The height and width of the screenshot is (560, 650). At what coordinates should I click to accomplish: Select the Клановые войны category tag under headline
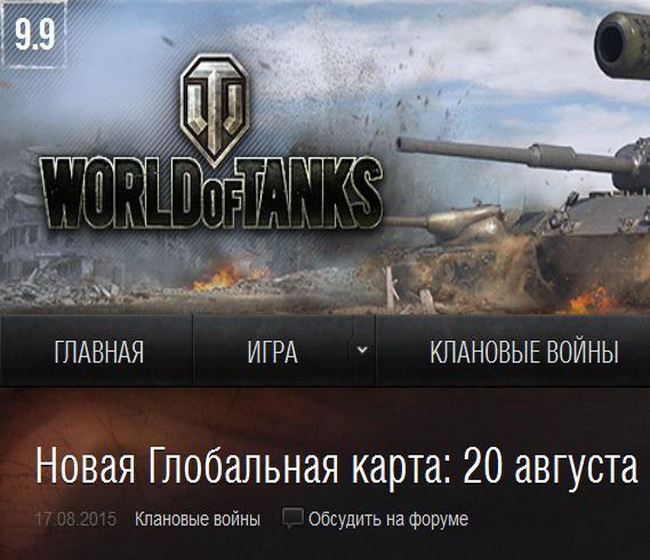coord(198,519)
